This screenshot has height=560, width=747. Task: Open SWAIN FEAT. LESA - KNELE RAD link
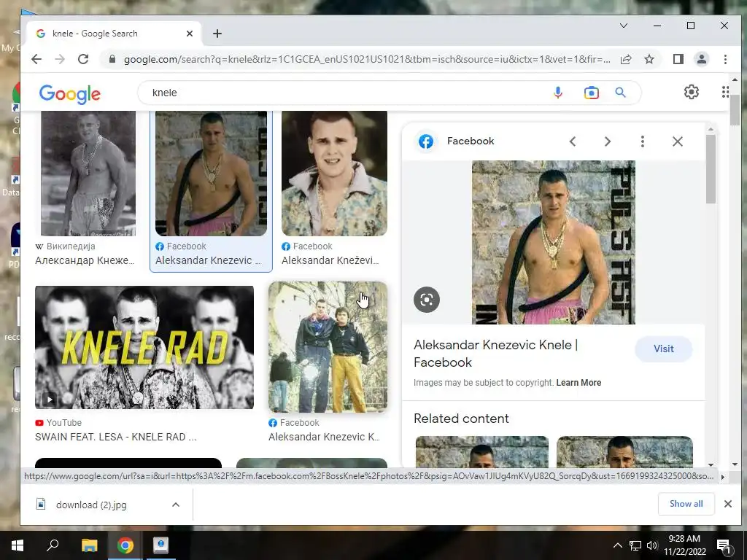[116, 437]
